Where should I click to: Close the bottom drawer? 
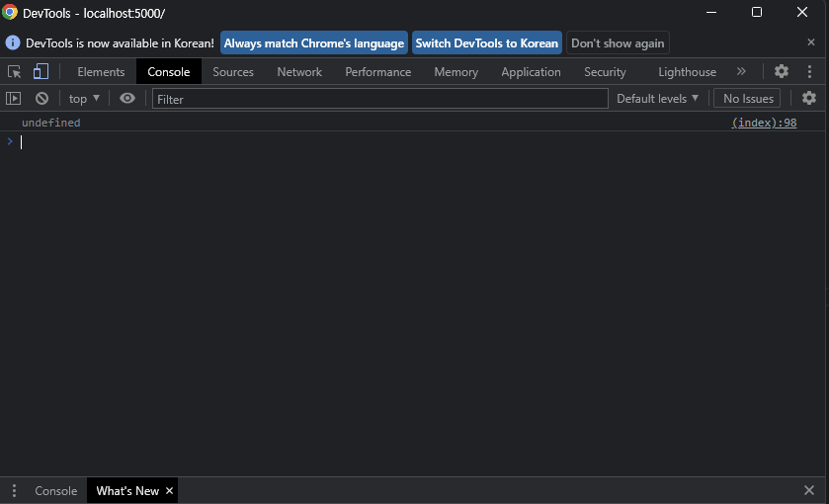(809, 490)
